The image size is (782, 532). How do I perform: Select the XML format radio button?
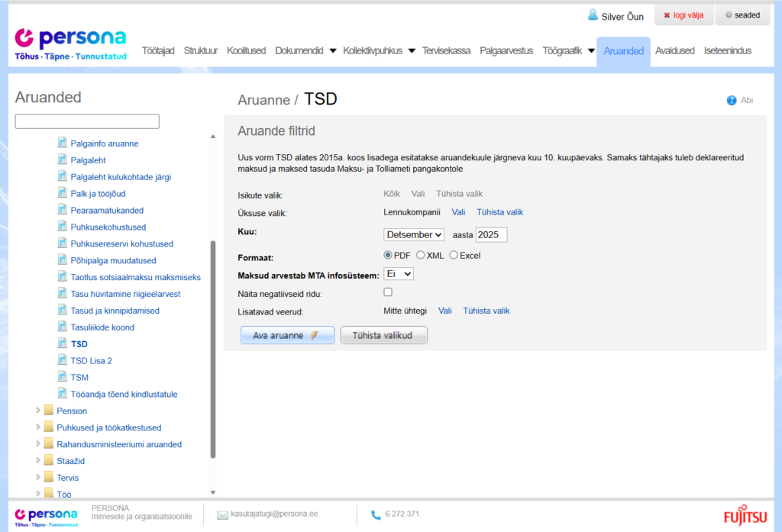pyautogui.click(x=421, y=256)
